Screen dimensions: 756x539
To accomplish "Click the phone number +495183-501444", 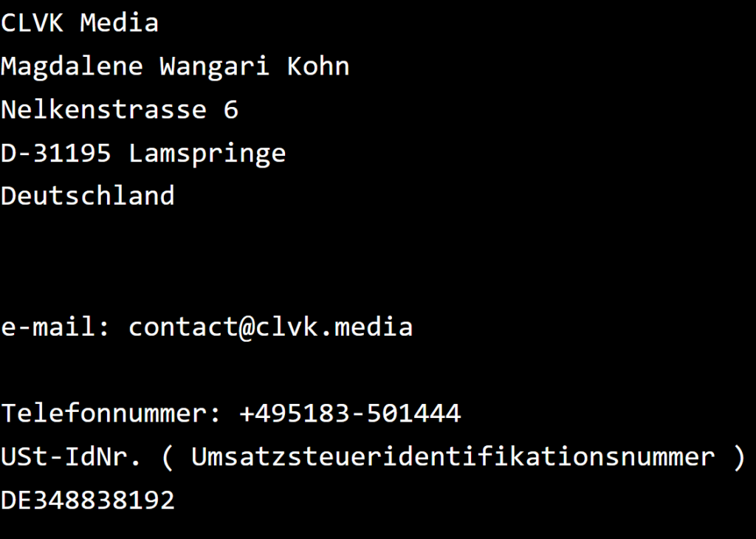I will pos(350,413).
